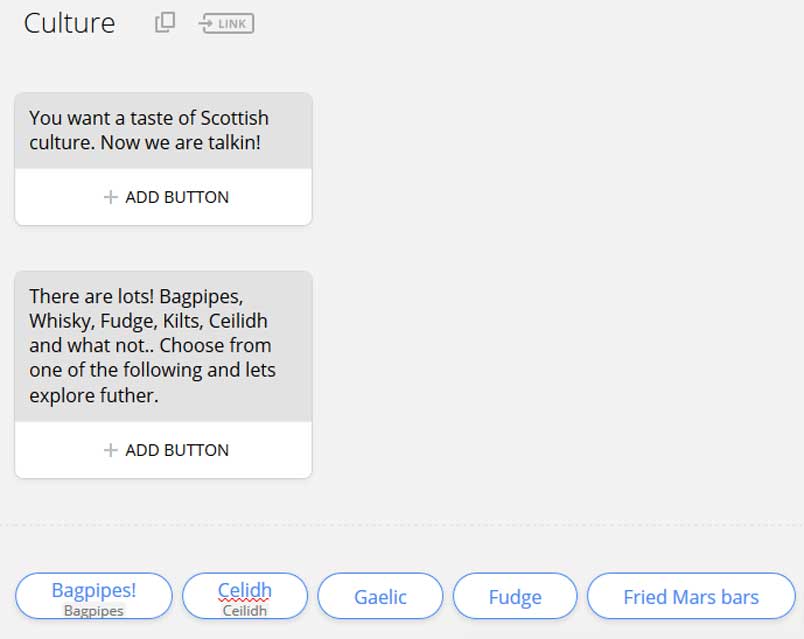The height and width of the screenshot is (639, 804).
Task: Click the LINK icon next to Culture
Action: 227,23
